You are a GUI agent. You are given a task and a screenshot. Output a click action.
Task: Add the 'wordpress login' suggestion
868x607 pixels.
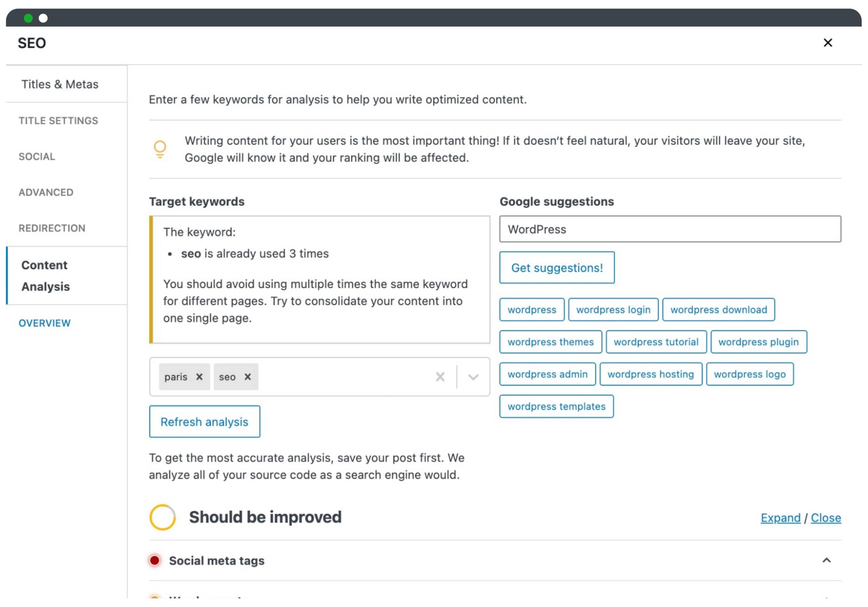[x=613, y=310]
